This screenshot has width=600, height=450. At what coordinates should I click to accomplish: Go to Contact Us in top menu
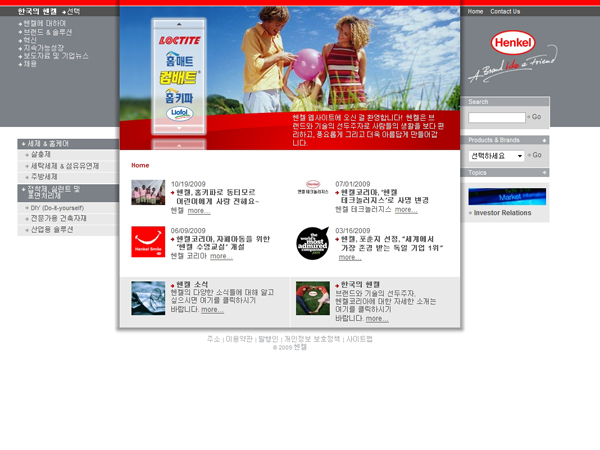pos(505,12)
